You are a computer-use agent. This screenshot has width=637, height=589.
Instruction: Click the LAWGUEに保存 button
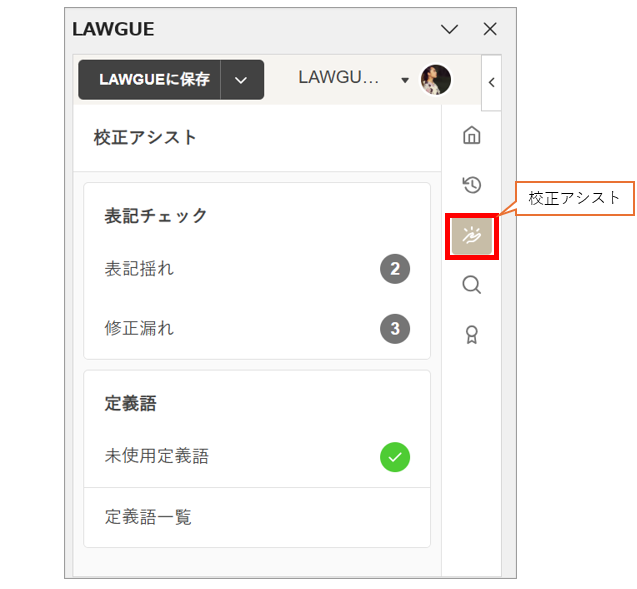(154, 80)
